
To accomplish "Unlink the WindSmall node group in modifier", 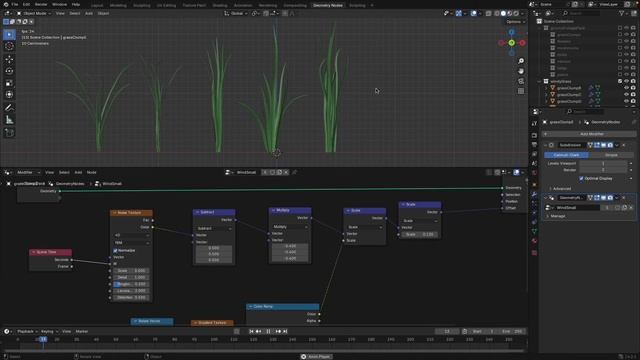I will tap(631, 208).
